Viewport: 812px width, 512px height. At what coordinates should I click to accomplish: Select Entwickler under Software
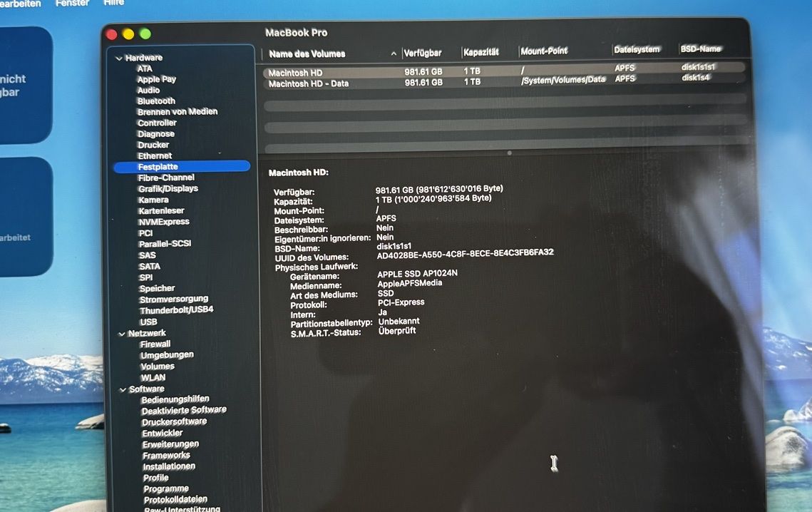coord(162,433)
